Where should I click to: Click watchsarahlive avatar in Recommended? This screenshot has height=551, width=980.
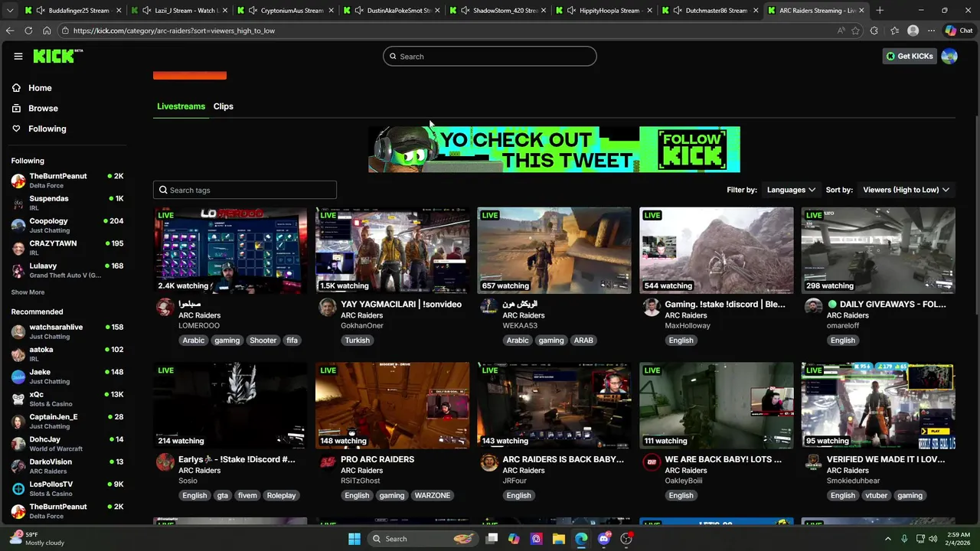click(18, 331)
